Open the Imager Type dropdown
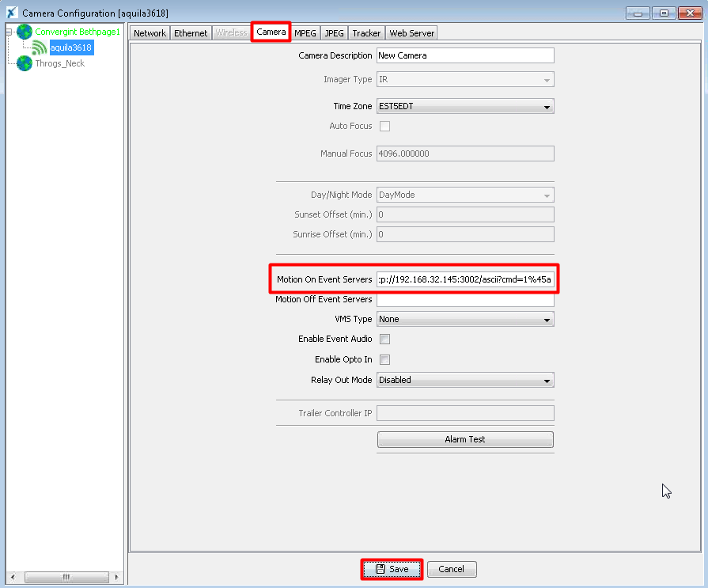Image resolution: width=708 pixels, height=588 pixels. click(x=465, y=79)
